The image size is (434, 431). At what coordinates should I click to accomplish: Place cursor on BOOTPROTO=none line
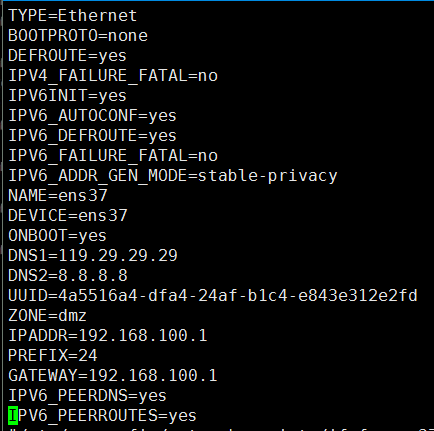point(78,36)
